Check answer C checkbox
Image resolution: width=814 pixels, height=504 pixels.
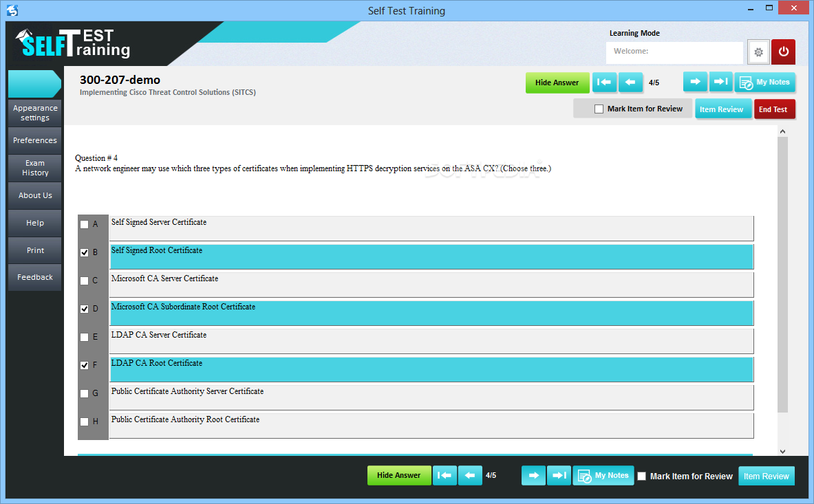pyautogui.click(x=84, y=281)
